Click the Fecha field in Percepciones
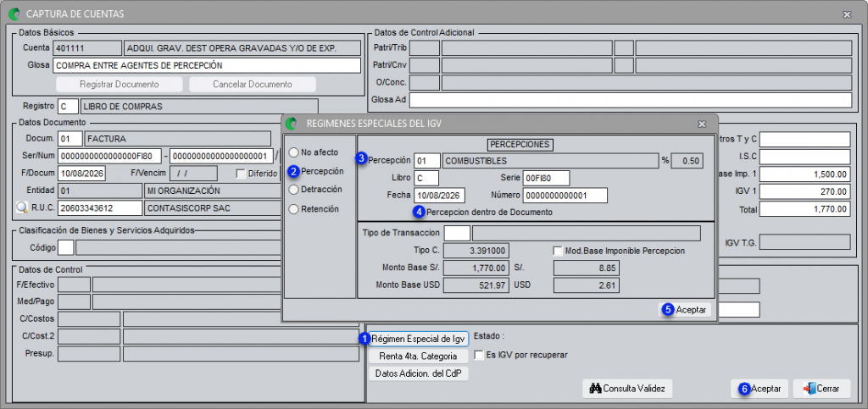Image resolution: width=868 pixels, height=409 pixels. (440, 195)
